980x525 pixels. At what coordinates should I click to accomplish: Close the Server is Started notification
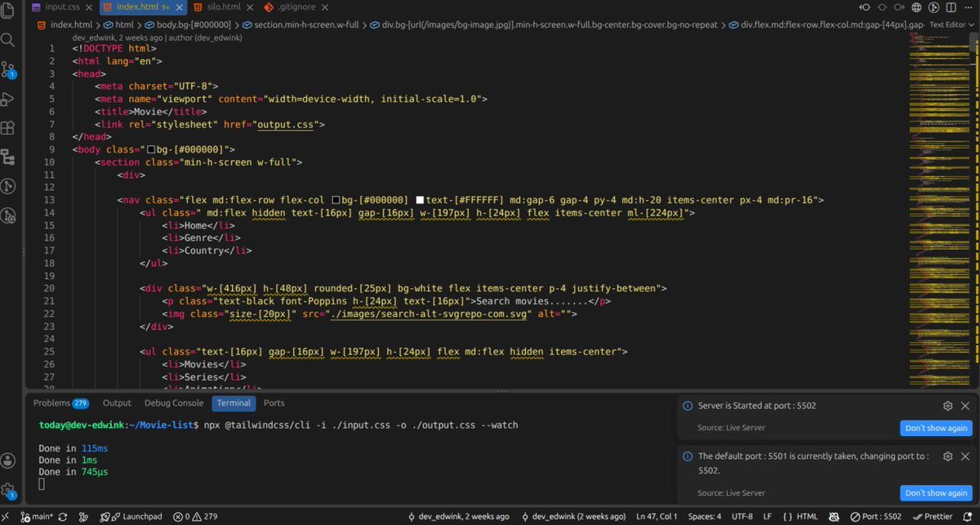click(967, 406)
